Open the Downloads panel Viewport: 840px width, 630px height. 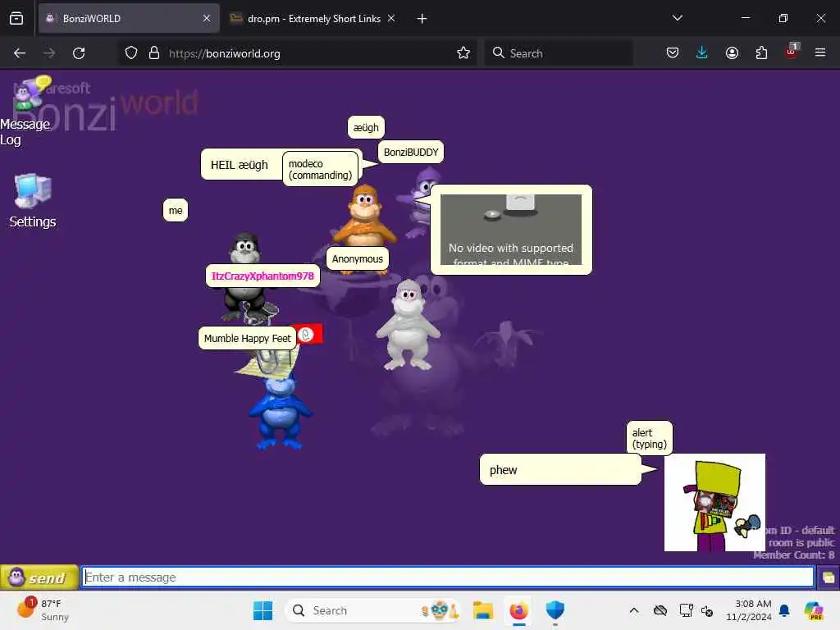pos(702,52)
